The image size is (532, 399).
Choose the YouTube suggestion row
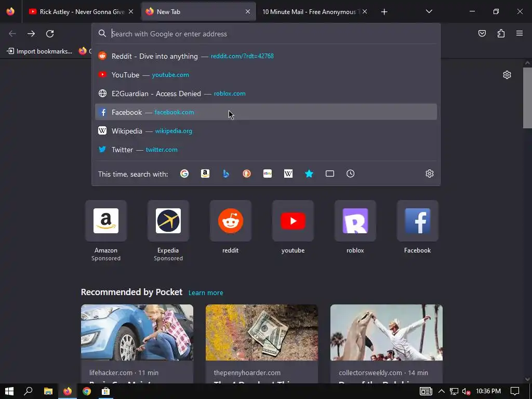(265, 75)
